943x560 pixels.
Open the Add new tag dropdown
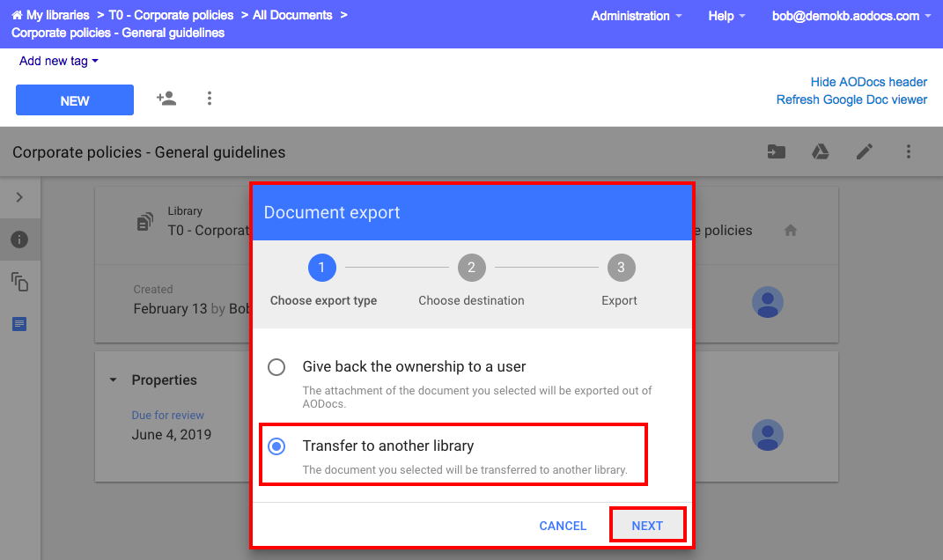point(58,61)
